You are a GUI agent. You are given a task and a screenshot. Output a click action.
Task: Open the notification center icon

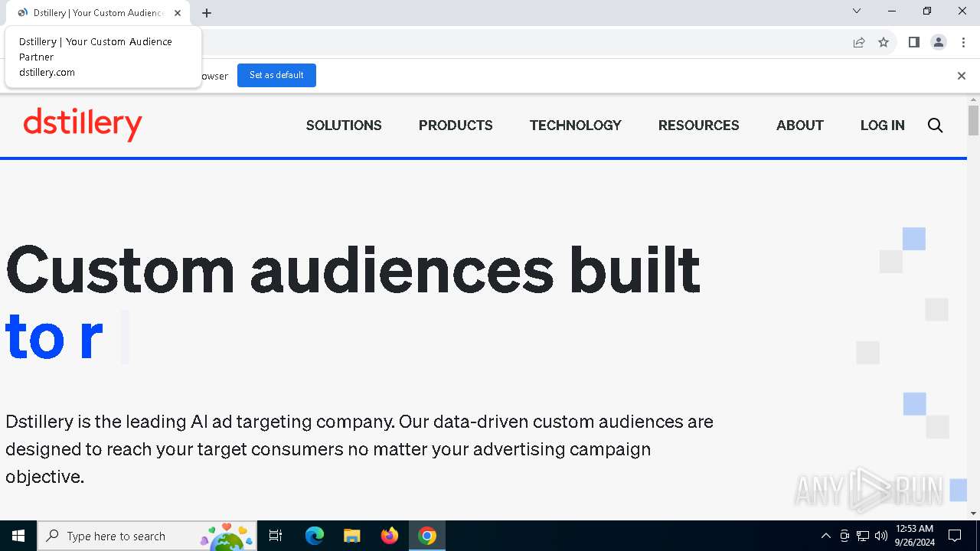[955, 536]
